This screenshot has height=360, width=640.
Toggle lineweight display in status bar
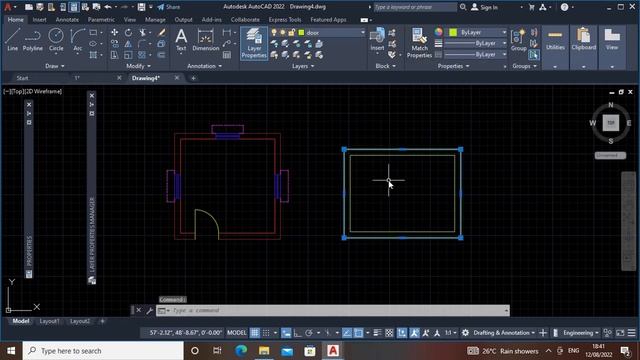pos(377,333)
